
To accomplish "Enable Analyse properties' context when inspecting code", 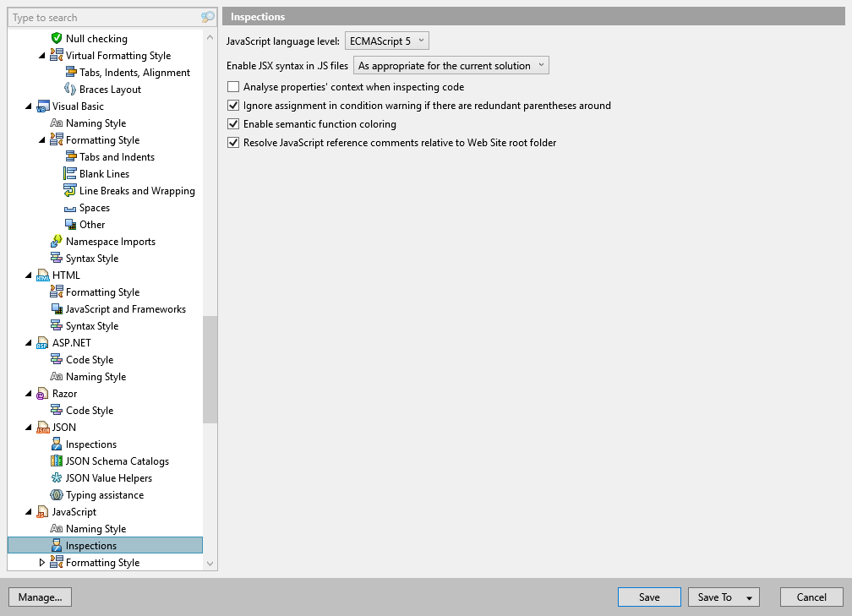I will pyautogui.click(x=232, y=87).
